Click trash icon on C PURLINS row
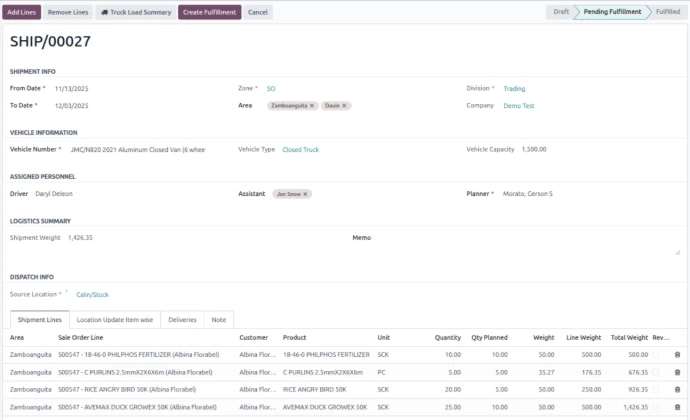Image resolution: width=690 pixels, height=420 pixels. 677,371
